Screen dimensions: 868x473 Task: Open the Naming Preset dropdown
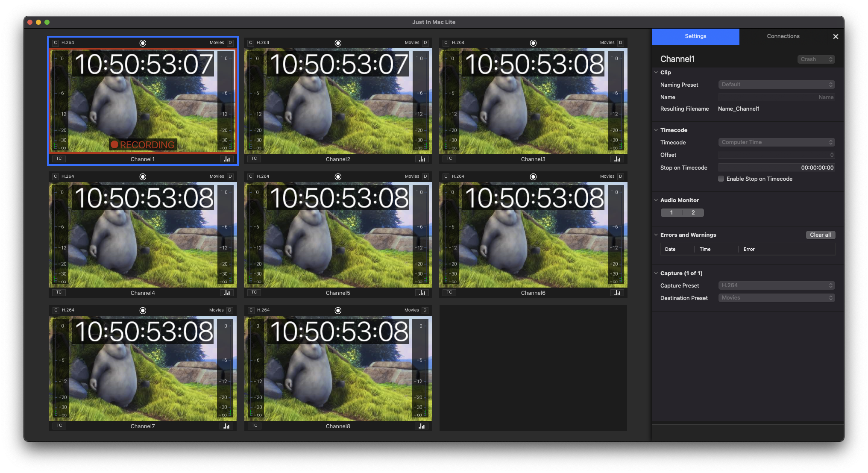click(x=777, y=85)
